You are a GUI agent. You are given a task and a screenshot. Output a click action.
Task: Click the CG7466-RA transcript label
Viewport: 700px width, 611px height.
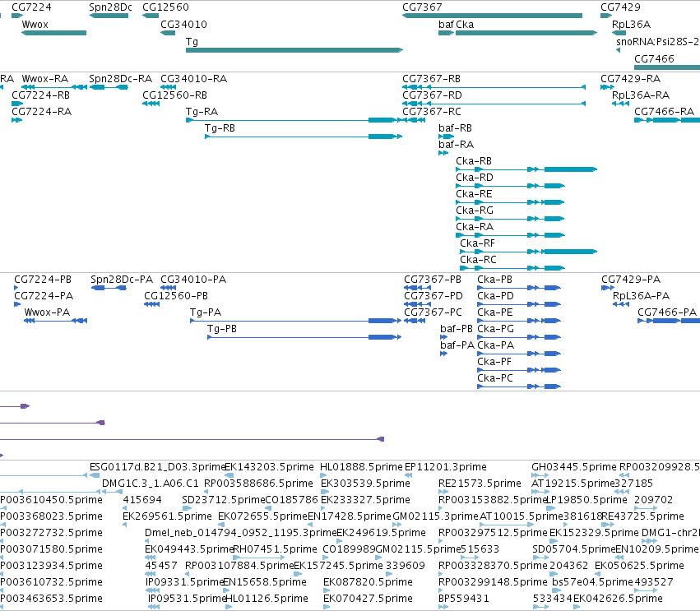coord(665,112)
